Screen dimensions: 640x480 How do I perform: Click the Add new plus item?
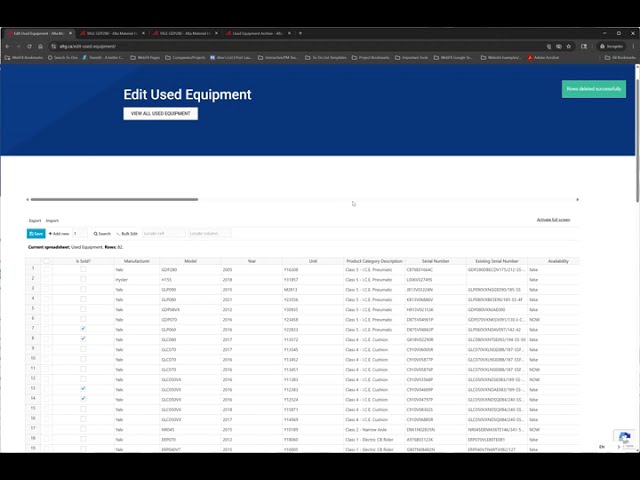tap(59, 234)
